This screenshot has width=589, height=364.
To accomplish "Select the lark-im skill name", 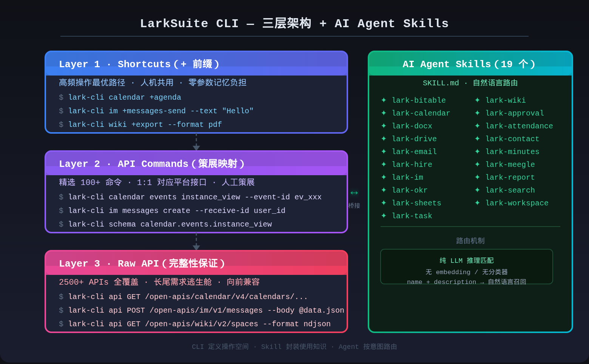I will (407, 177).
